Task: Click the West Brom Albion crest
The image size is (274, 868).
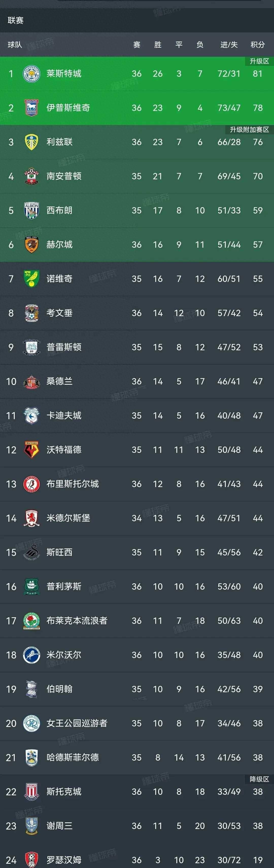Action: 31,210
